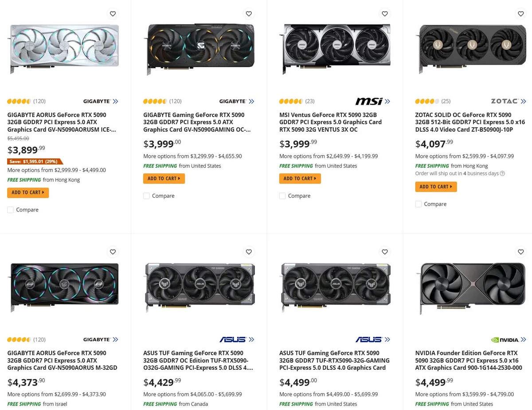Select the NVIDIA brand logo

505,340
